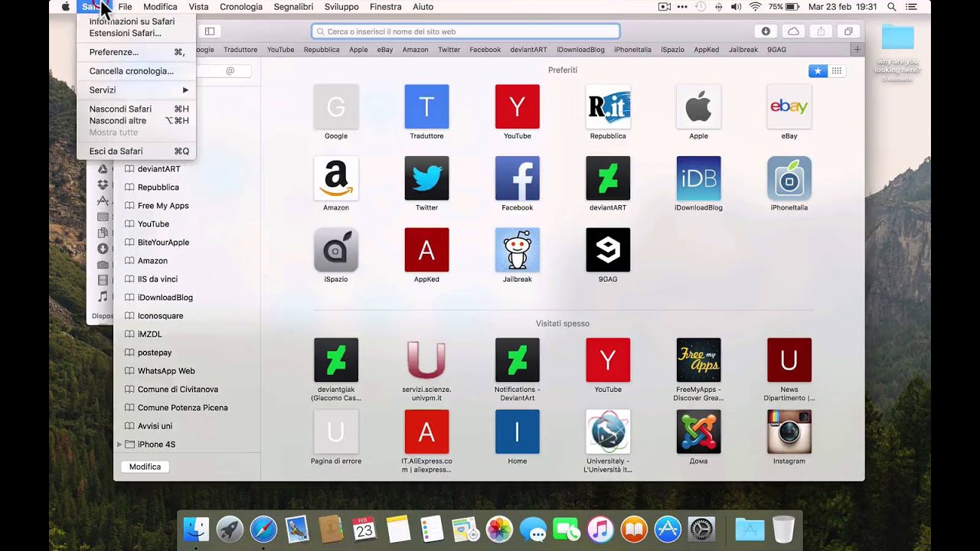Open the Sviluppo menu
The width and height of the screenshot is (980, 551).
[x=341, y=7]
